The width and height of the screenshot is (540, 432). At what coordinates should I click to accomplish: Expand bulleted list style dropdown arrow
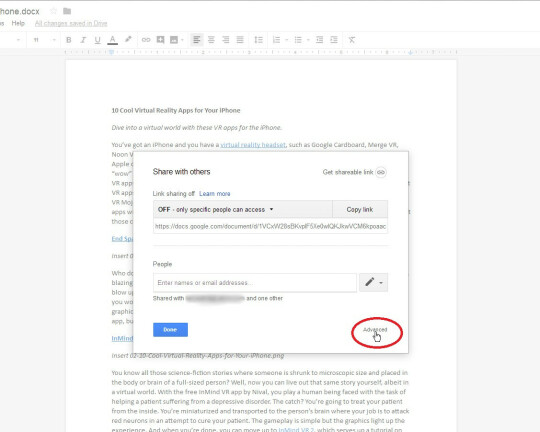tap(308, 40)
